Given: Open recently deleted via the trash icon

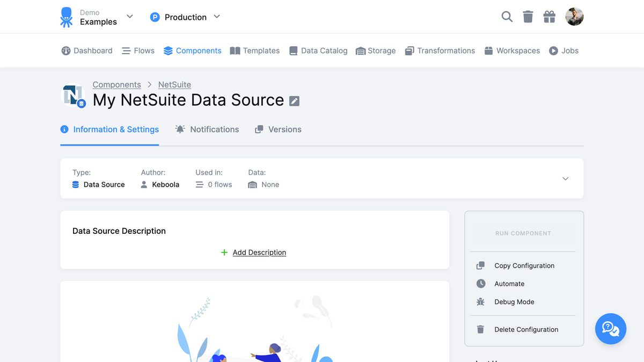Looking at the screenshot, I should coord(528,17).
